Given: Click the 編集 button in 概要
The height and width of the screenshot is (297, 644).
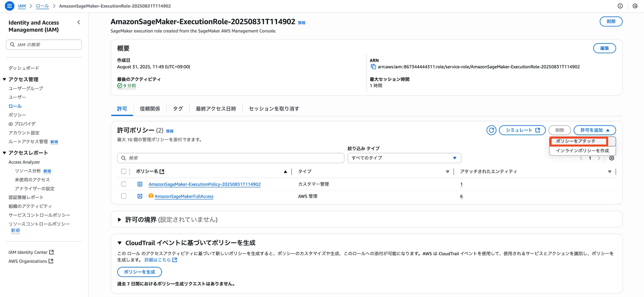Looking at the screenshot, I should pos(604,48).
